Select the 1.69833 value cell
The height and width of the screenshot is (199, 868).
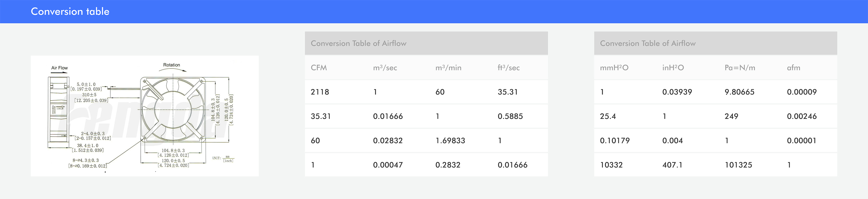450,140
